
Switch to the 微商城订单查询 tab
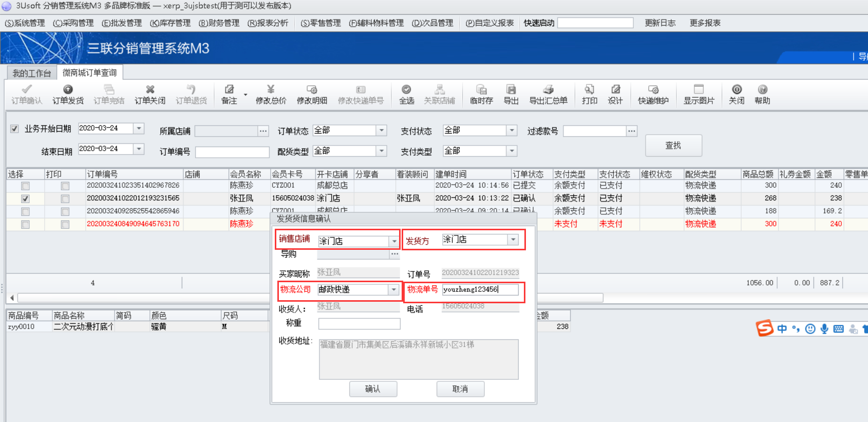tap(89, 73)
